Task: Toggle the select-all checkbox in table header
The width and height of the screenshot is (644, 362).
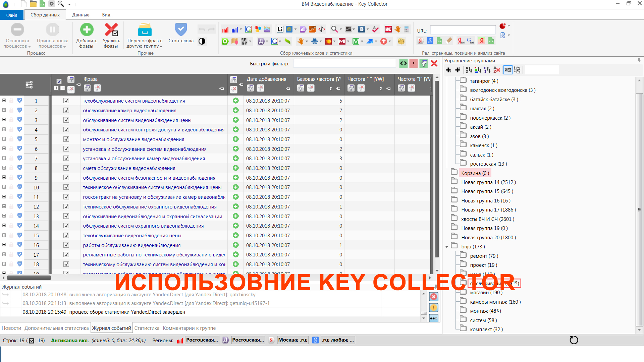Action: click(59, 81)
